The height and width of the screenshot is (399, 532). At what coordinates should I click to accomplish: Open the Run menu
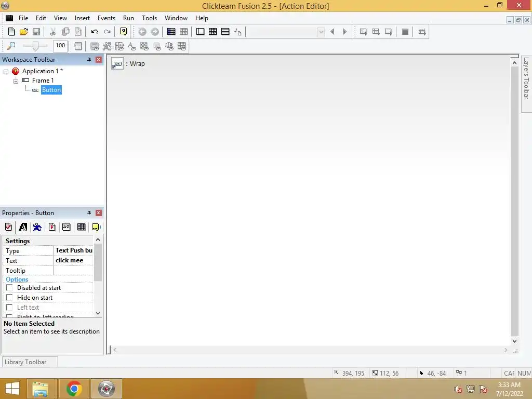click(x=128, y=18)
